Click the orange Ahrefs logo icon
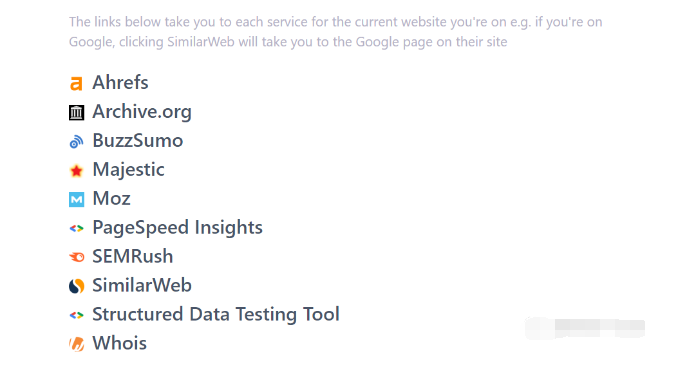687x367 pixels. [x=76, y=83]
